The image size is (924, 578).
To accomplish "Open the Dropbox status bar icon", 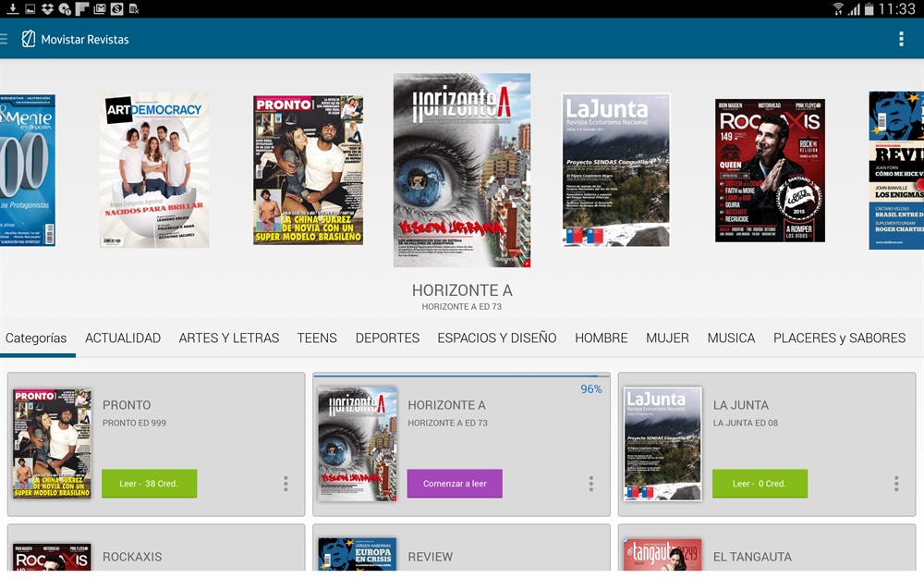I will [48, 8].
